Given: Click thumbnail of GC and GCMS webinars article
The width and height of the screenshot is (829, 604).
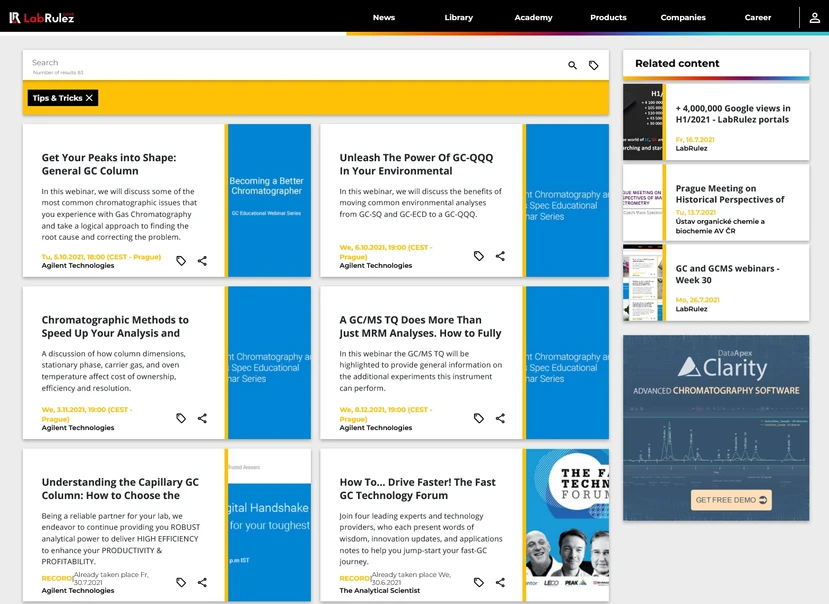Looking at the screenshot, I should coord(642,282).
